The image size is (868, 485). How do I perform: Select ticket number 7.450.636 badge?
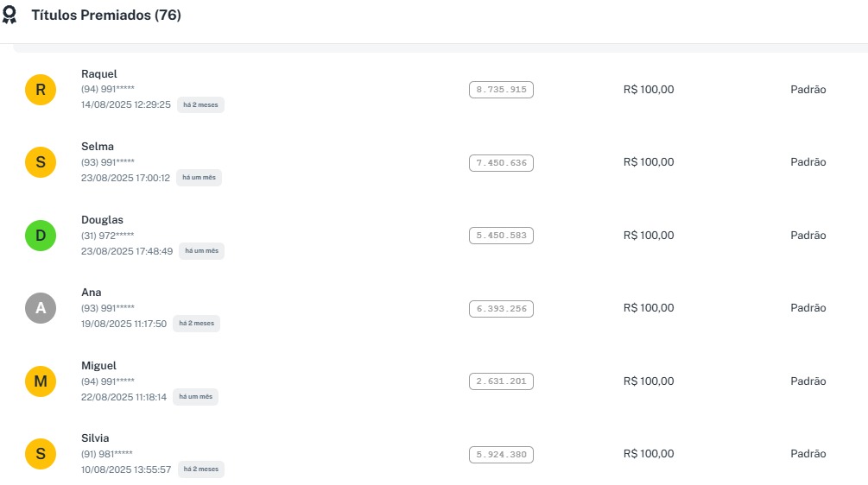coord(501,162)
